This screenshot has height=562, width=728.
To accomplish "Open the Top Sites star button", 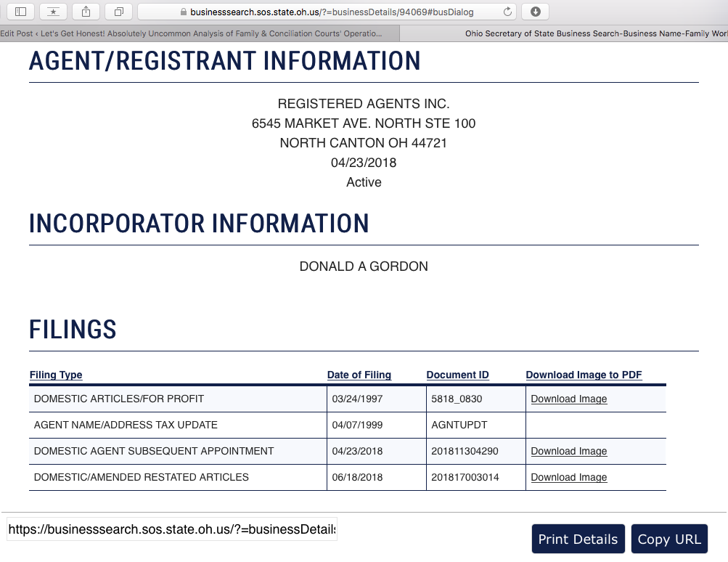I will click(53, 12).
